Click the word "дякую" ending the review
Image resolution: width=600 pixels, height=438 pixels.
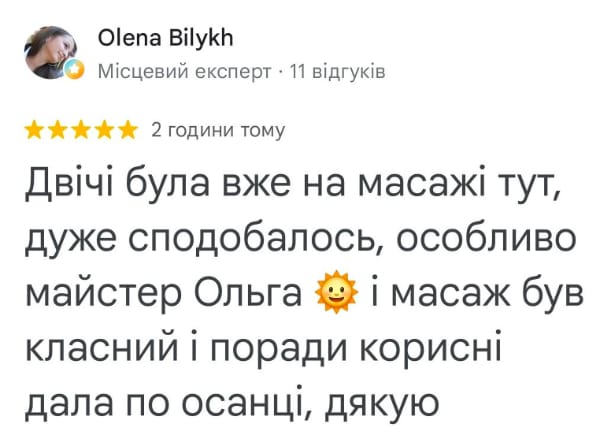pyautogui.click(x=382, y=405)
